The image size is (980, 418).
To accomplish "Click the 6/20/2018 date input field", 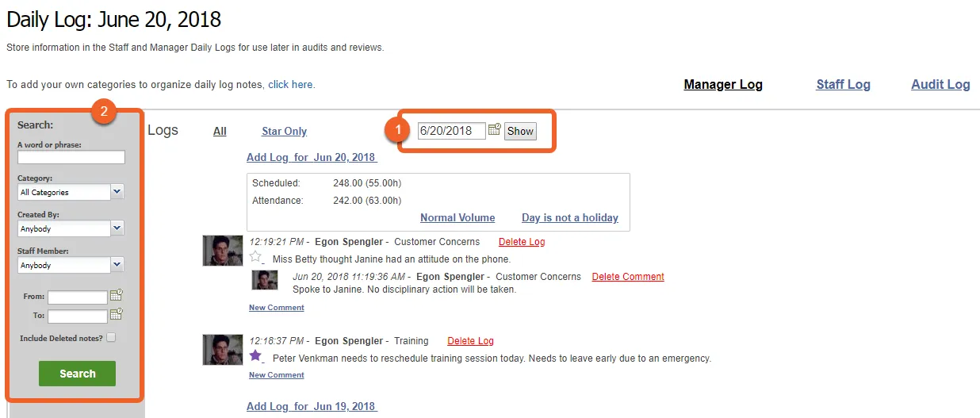I will 451,131.
